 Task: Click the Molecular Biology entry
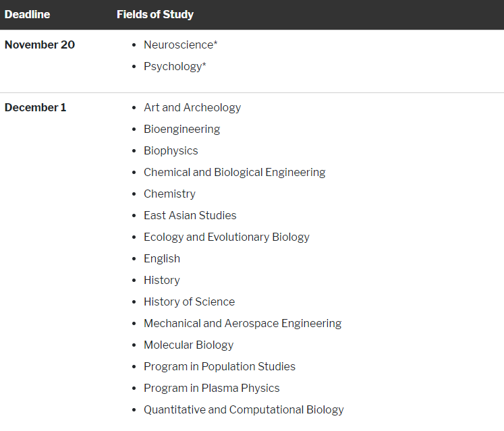coord(188,345)
